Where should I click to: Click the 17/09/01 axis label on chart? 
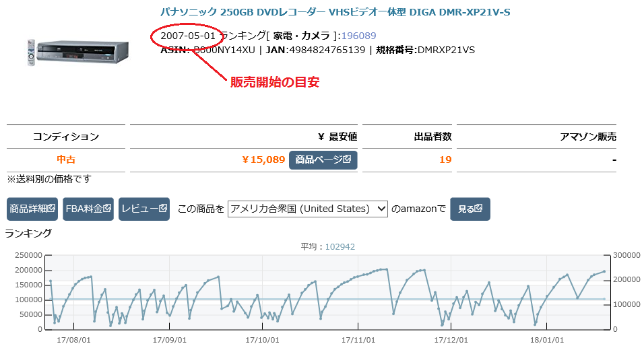pyautogui.click(x=170, y=340)
